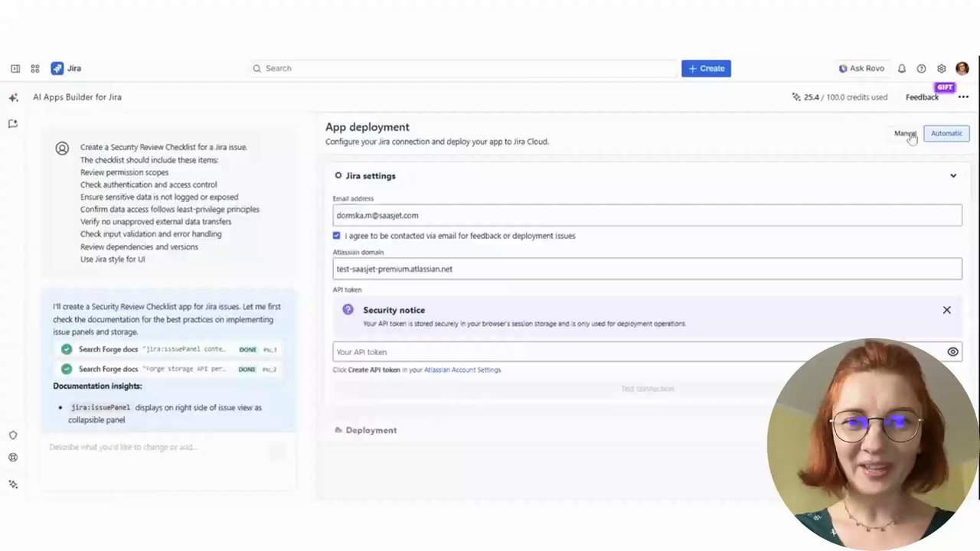Click the AI sparkle icon in left sidebar

point(13,97)
